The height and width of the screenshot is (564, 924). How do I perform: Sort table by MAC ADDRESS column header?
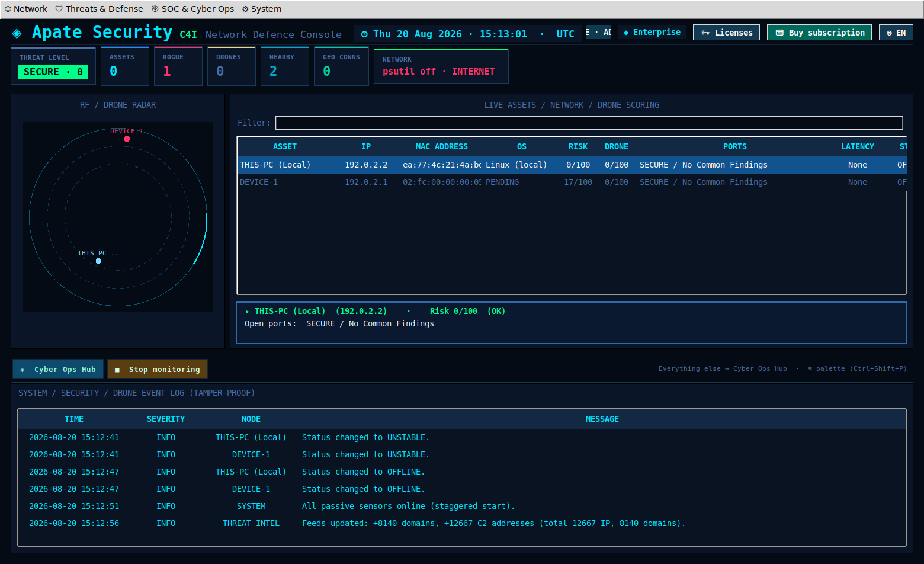click(x=441, y=146)
